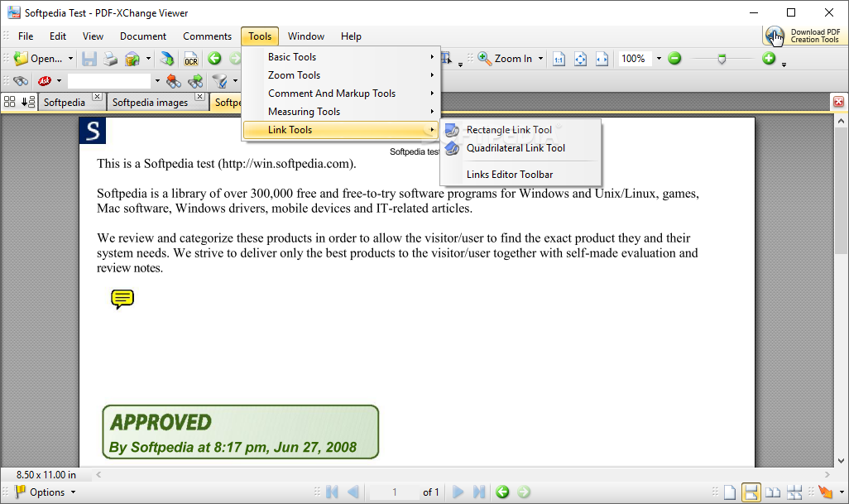The height and width of the screenshot is (504, 849).
Task: Click the Fit Page icon
Action: tap(580, 59)
